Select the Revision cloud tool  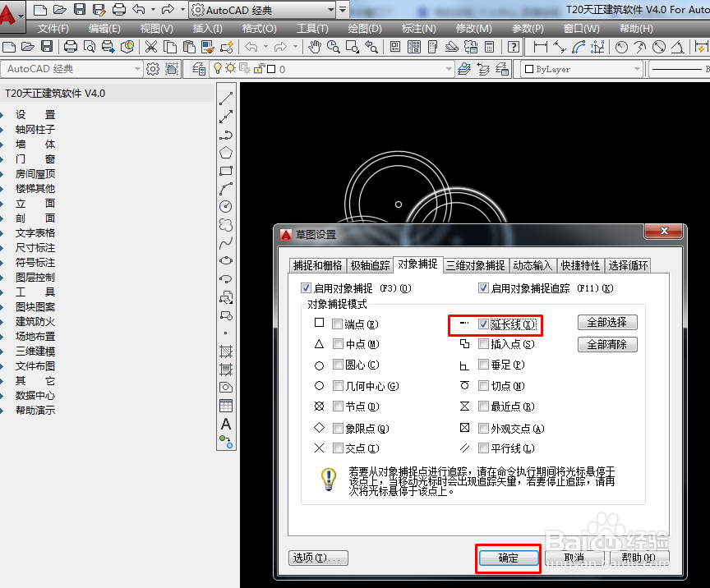[226, 224]
